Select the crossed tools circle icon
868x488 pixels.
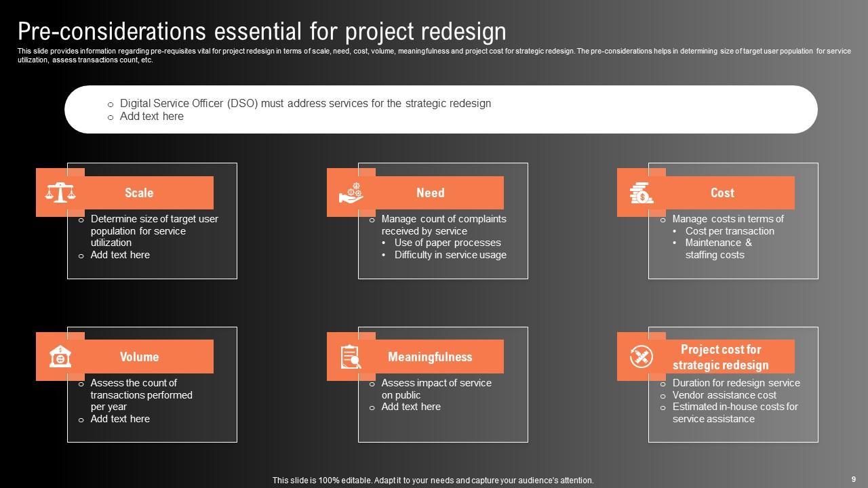[641, 357]
